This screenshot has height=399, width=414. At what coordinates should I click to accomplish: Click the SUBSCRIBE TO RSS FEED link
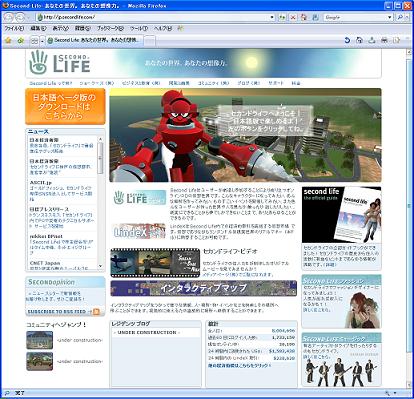pos(57,312)
